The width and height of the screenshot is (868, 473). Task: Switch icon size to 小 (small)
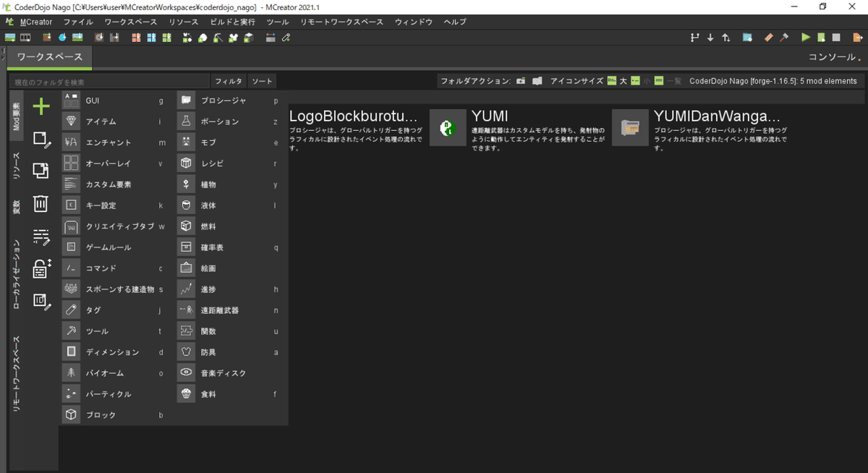tap(645, 81)
